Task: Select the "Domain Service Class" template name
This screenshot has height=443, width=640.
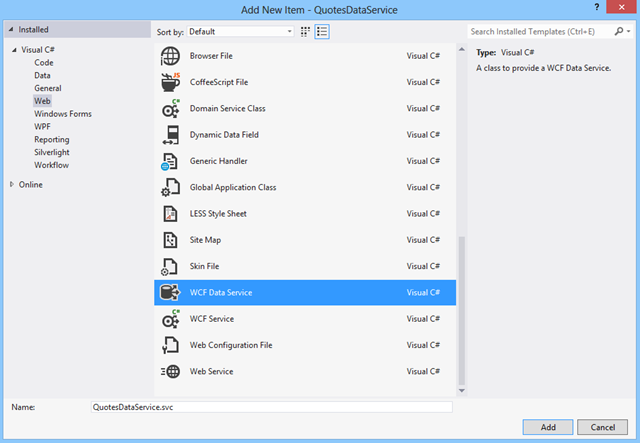Action: (x=227, y=109)
